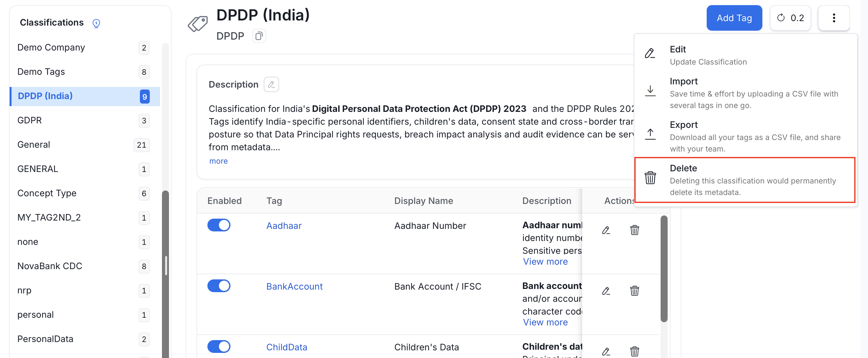Select the none classification
The height and width of the screenshot is (358, 868).
[84, 242]
